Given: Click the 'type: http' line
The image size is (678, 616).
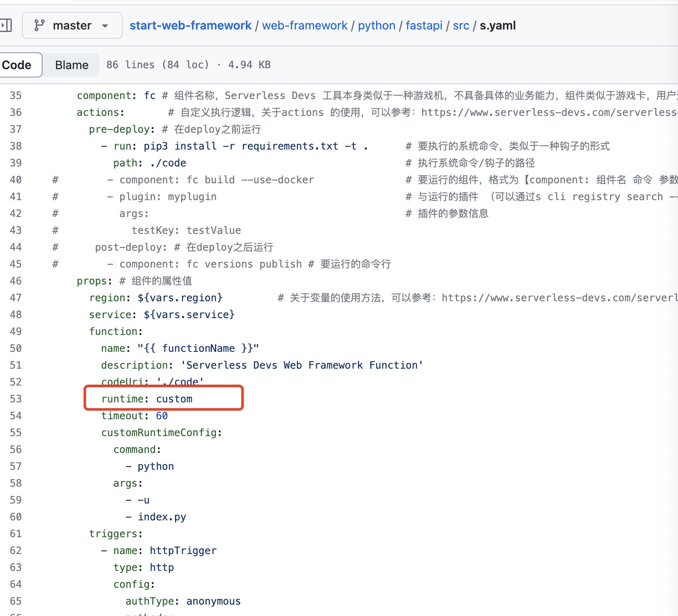Looking at the screenshot, I should click(143, 568).
